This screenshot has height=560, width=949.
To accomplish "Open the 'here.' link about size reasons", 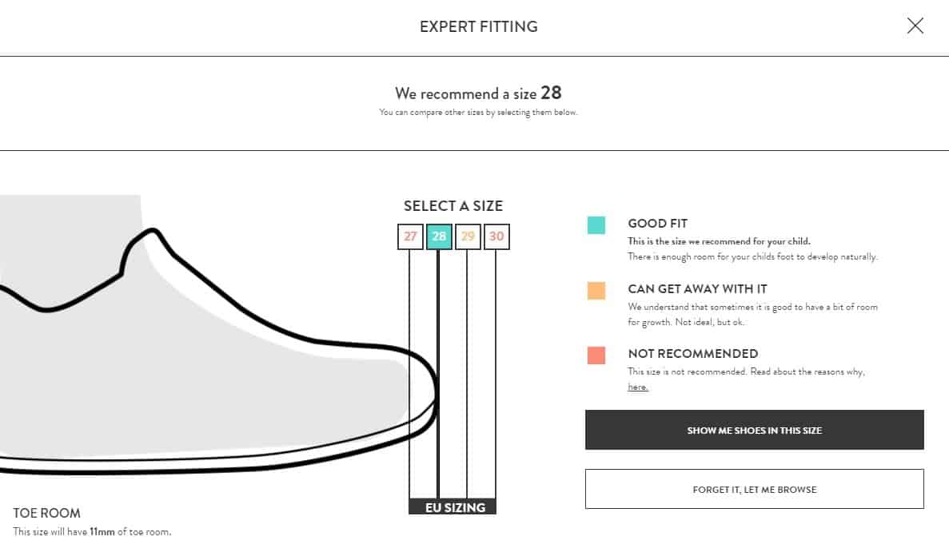I will pyautogui.click(x=638, y=387).
